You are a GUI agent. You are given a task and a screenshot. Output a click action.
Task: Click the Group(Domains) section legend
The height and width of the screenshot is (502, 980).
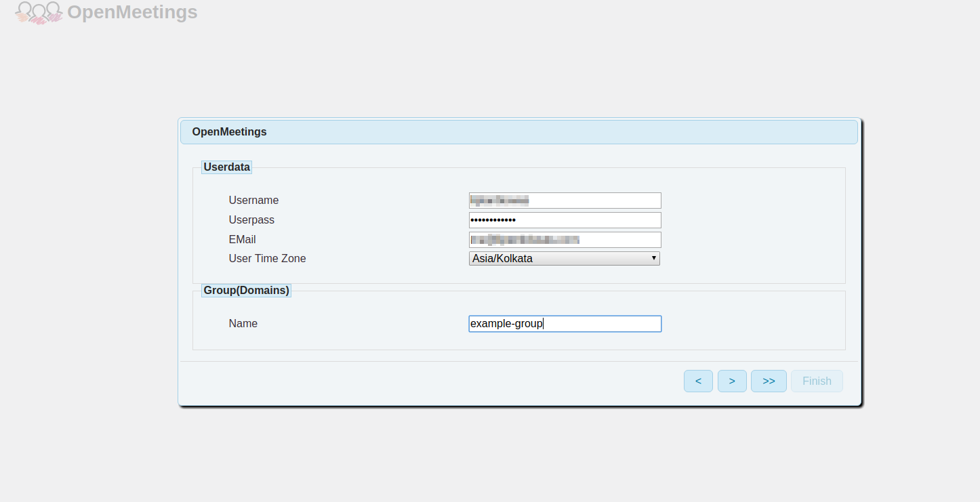(247, 290)
